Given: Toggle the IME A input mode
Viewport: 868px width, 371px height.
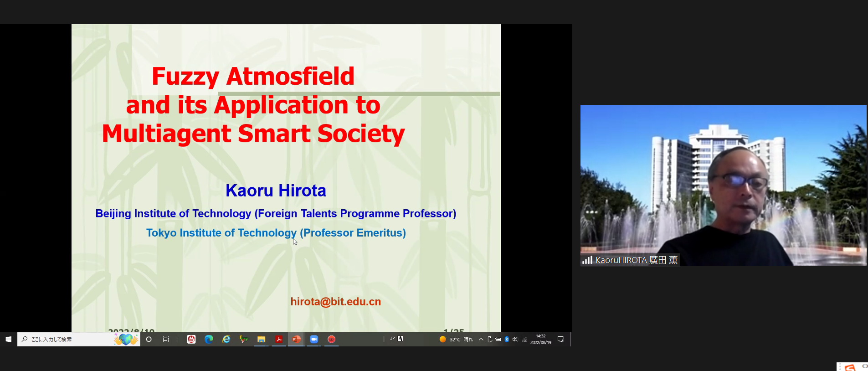Looking at the screenshot, I should [401, 339].
